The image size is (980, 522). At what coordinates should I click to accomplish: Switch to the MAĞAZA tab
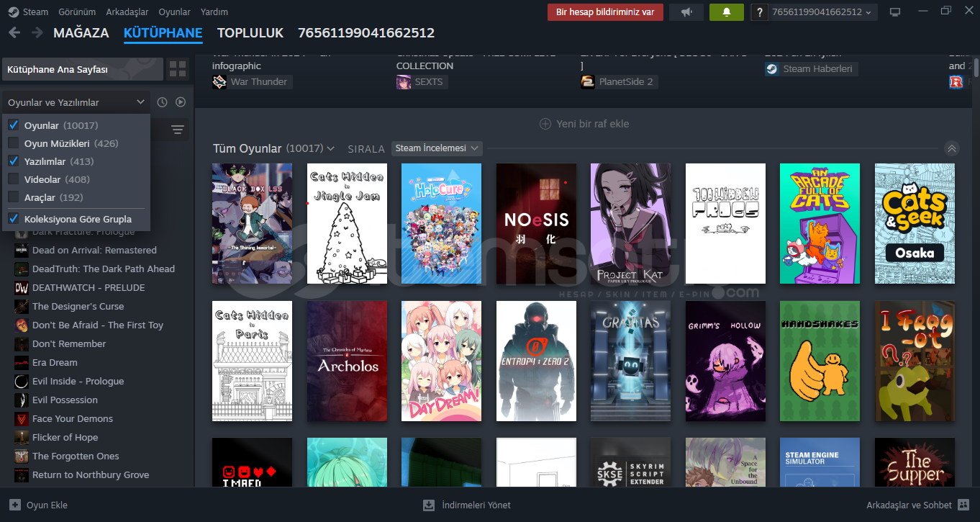tap(81, 33)
